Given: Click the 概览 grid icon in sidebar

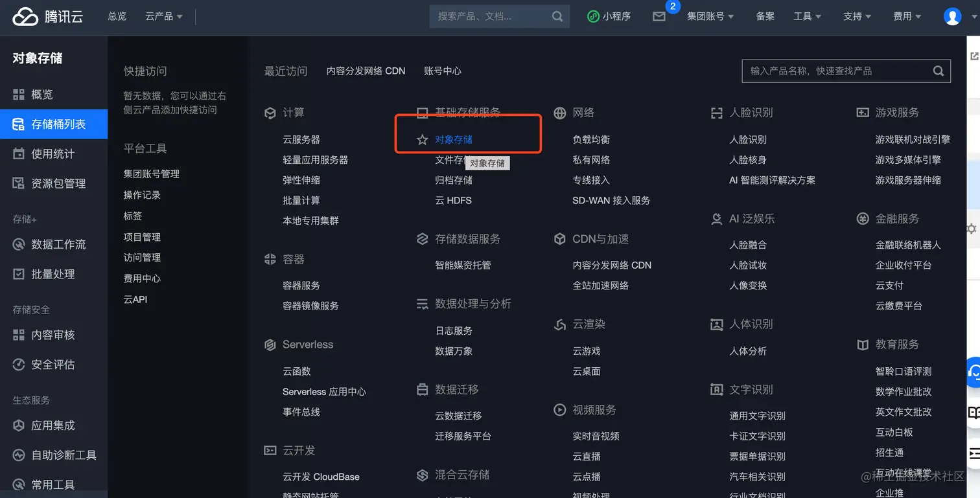Looking at the screenshot, I should 19,95.
